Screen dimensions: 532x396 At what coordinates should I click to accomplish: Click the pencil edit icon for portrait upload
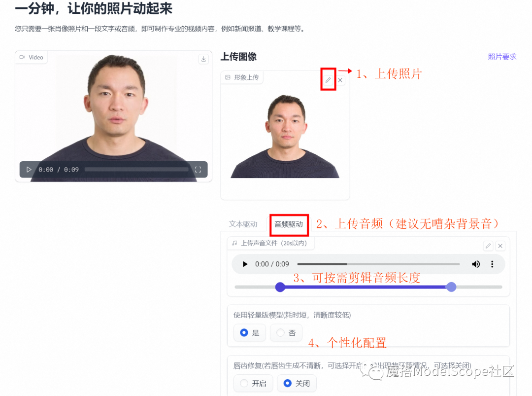coord(328,80)
